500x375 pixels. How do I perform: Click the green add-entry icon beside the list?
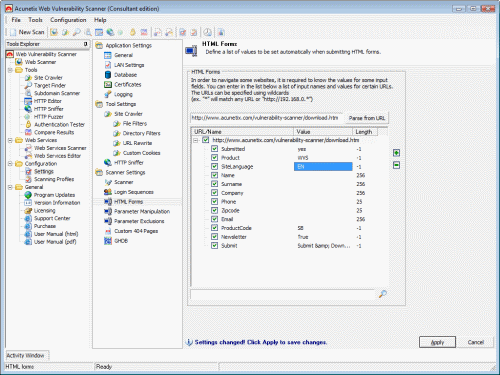tap(396, 153)
